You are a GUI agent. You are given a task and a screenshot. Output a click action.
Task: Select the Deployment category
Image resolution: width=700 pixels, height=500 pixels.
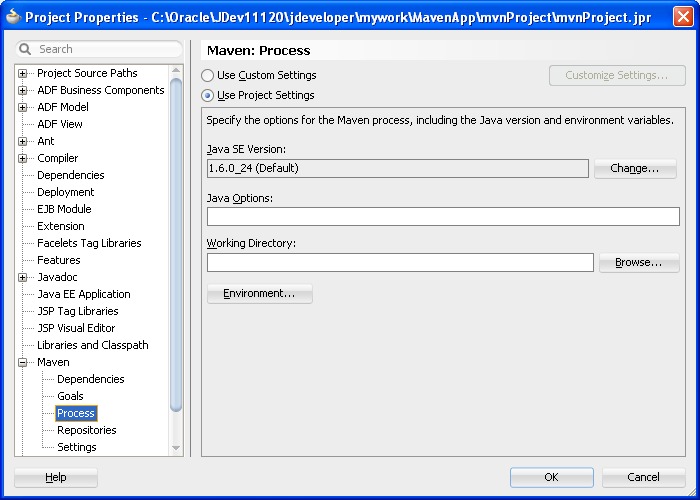tap(65, 192)
